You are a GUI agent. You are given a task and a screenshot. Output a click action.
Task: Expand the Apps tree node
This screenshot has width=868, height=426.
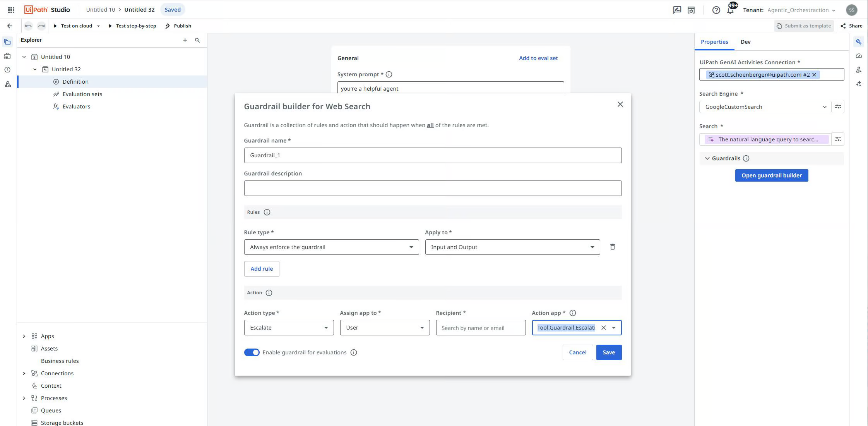24,336
